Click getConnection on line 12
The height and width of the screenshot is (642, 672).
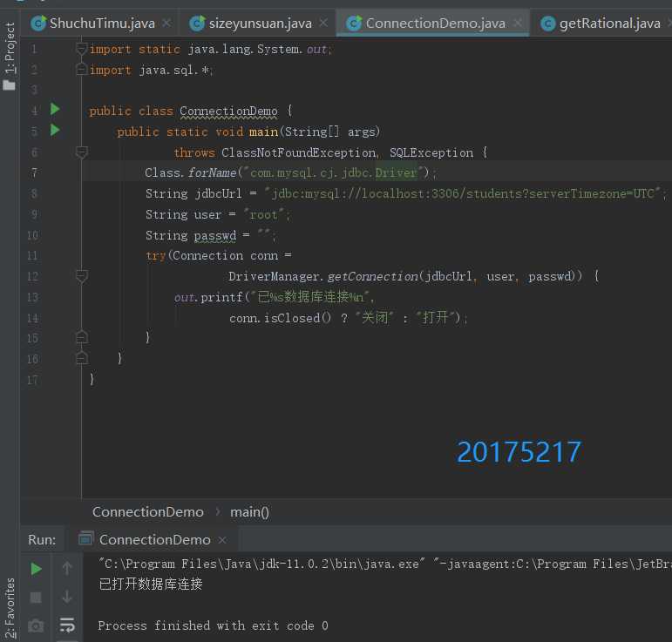pyautogui.click(x=373, y=277)
